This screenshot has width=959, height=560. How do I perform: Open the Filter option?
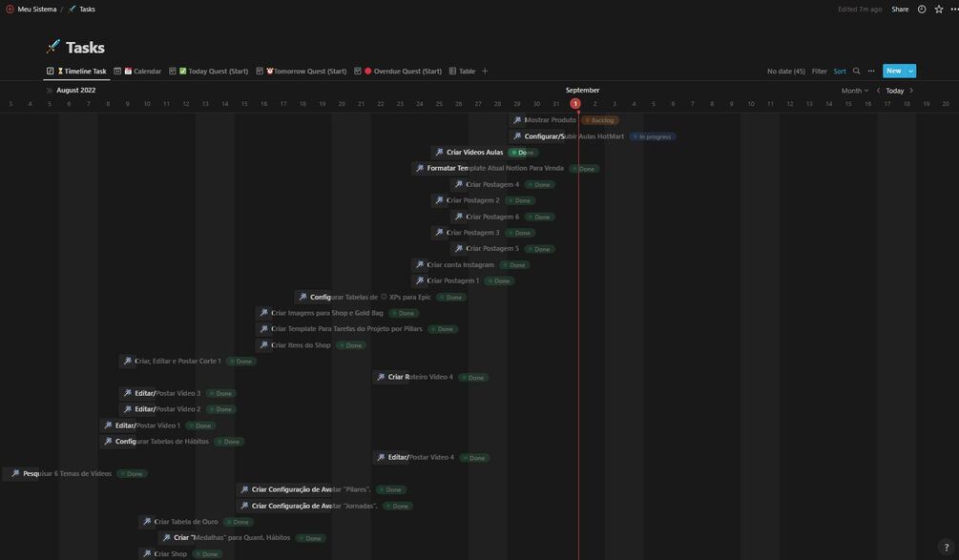pos(819,72)
